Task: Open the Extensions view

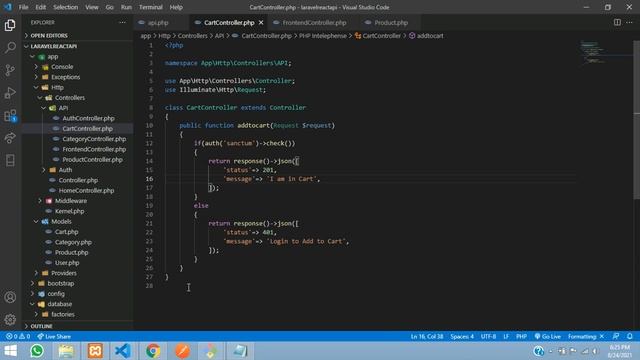Action: click(x=10, y=116)
